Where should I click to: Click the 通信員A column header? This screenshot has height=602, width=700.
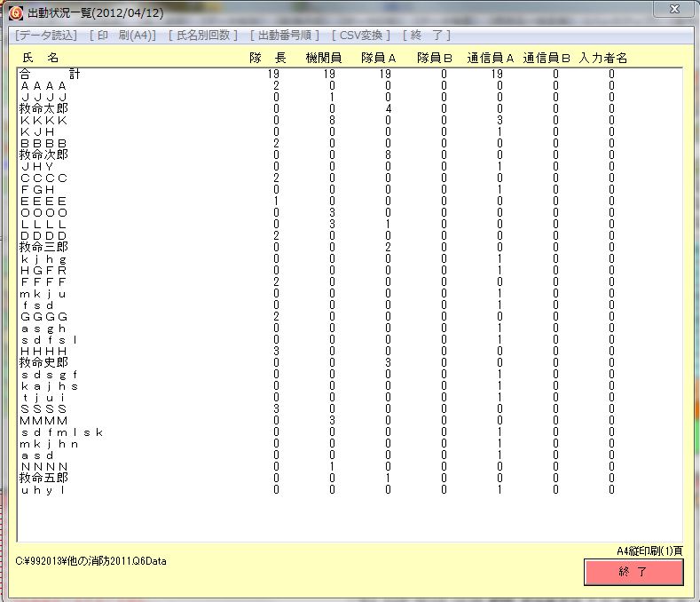[x=491, y=58]
